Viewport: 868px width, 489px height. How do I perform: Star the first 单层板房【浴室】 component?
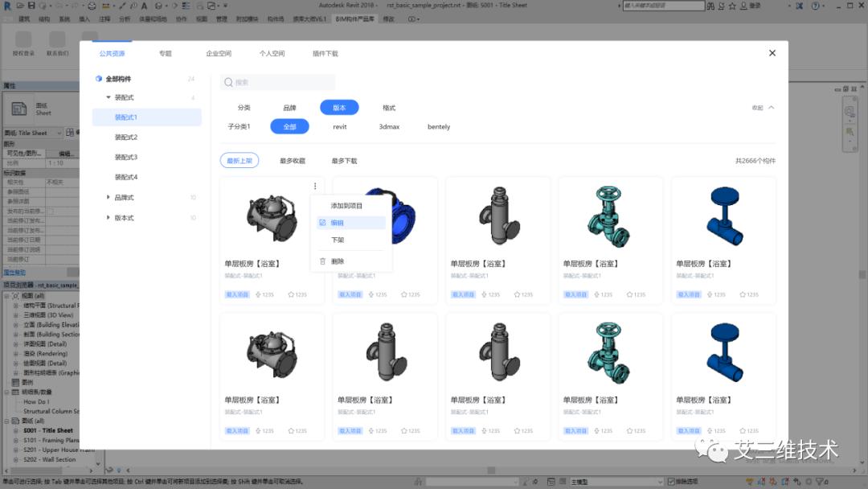tap(289, 294)
